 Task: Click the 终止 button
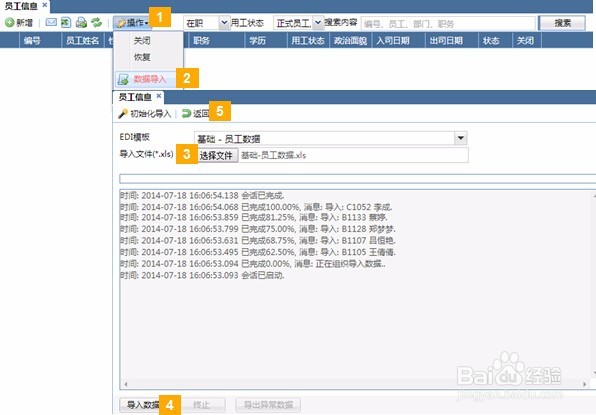(x=202, y=405)
